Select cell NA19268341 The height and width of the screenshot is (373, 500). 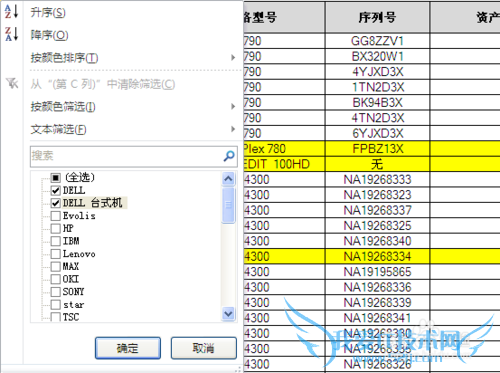[x=377, y=318]
